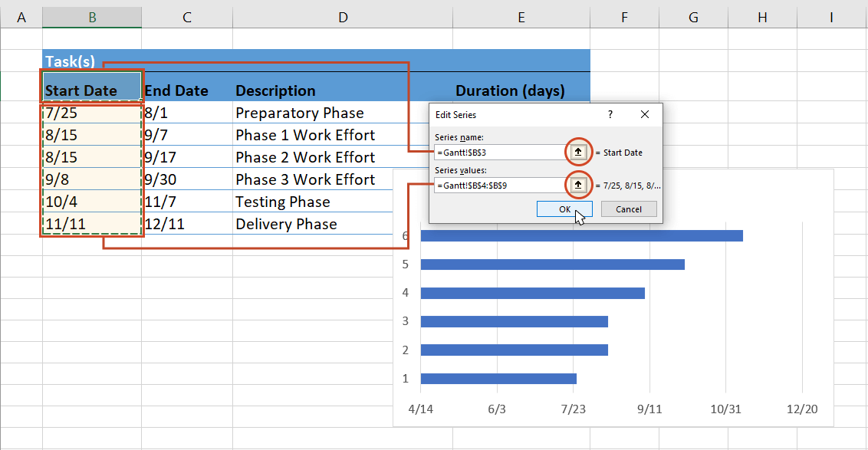Open Help via the dialog question mark icon

610,114
